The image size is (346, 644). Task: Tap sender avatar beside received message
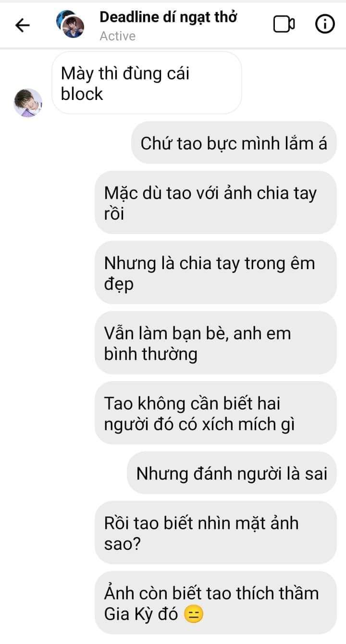pos(28,102)
